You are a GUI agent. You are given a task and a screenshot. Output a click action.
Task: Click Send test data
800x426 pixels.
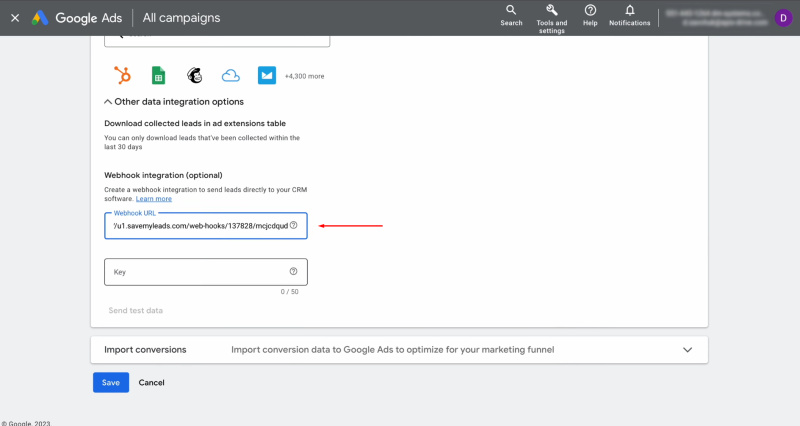pos(136,310)
